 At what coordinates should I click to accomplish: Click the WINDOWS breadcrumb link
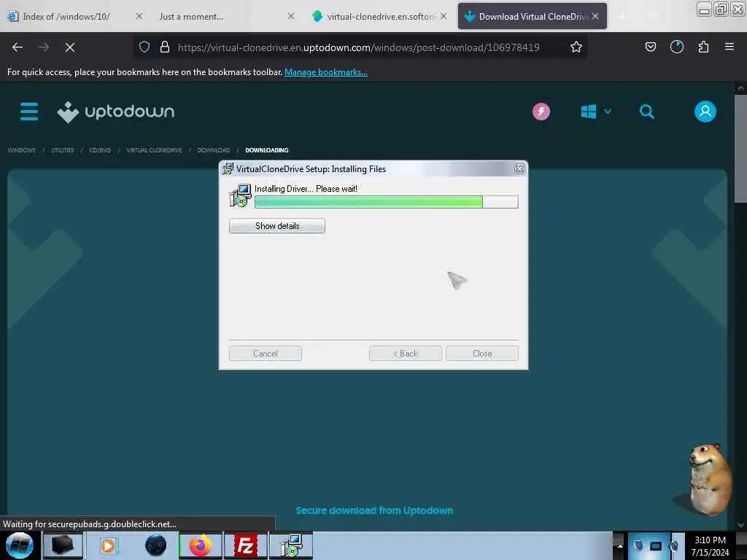coord(22,150)
